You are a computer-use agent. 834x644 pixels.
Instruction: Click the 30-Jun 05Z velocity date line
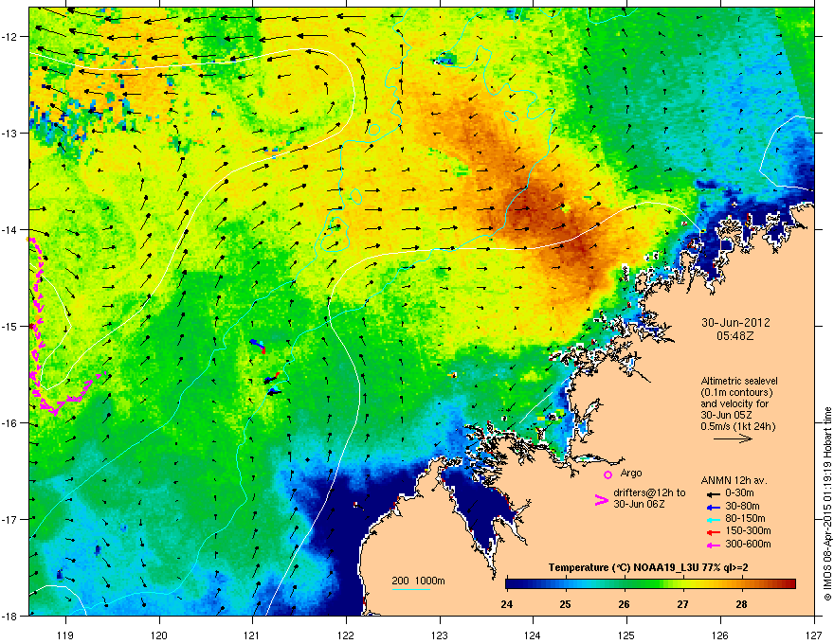[726, 415]
